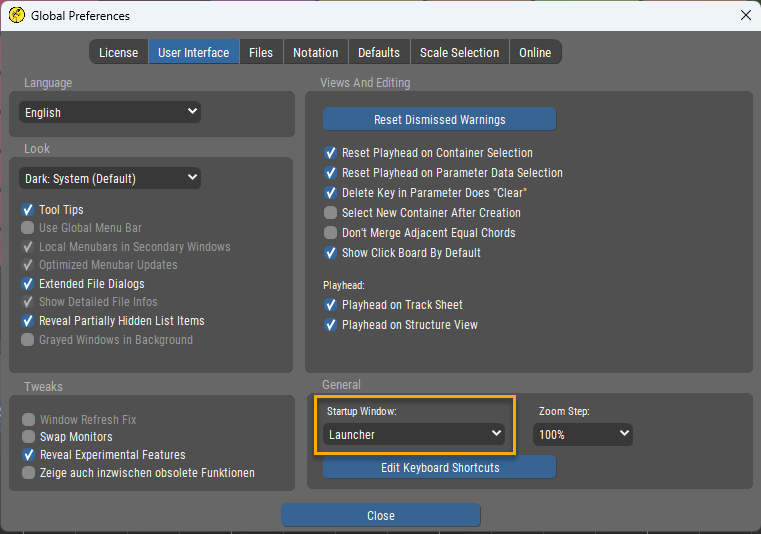The height and width of the screenshot is (534, 761).
Task: Uncheck Reveal Experimental Features
Action: (29, 455)
